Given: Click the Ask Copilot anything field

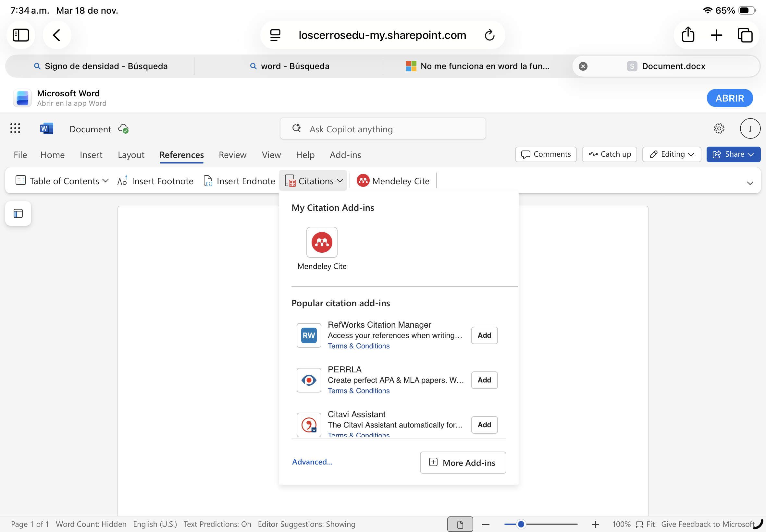Looking at the screenshot, I should point(383,129).
